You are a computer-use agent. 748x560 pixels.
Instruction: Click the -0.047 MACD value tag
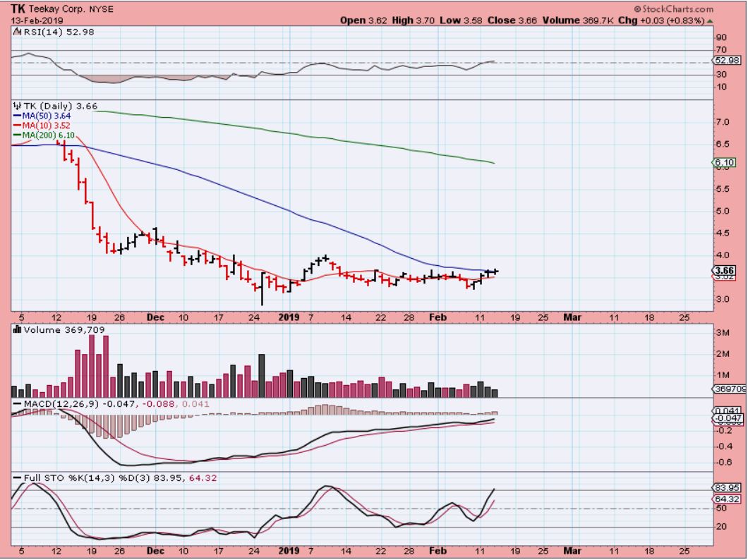(725, 418)
